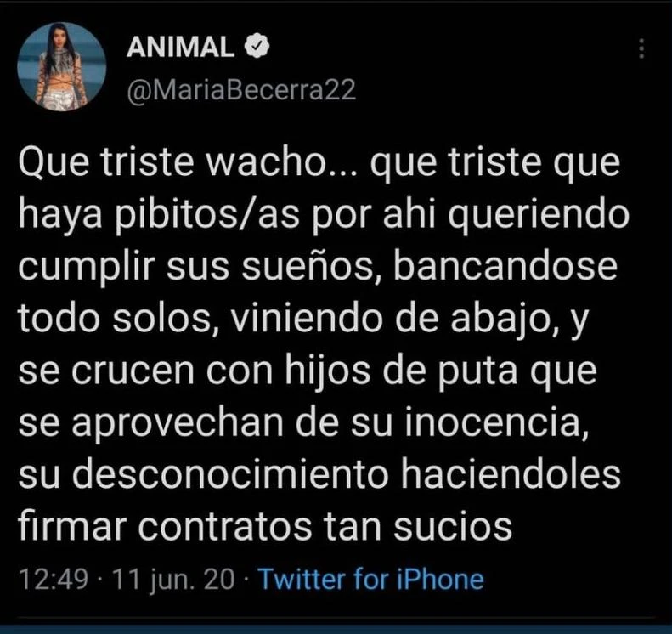Click the 12:49 timestamp
This screenshot has height=634, width=672.
[54, 579]
